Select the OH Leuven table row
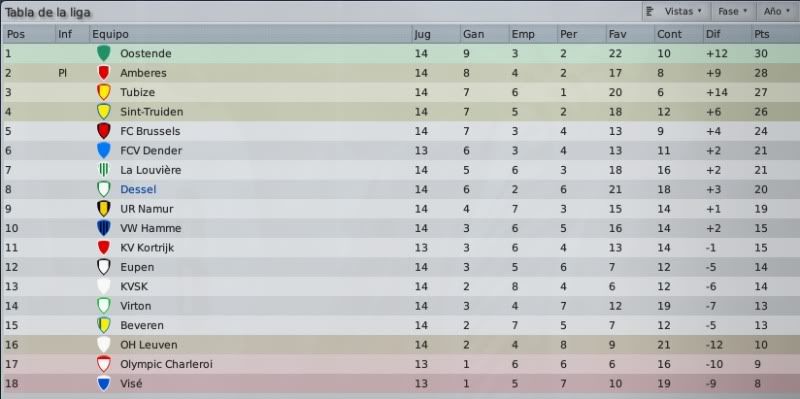The width and height of the screenshot is (800, 399). coord(400,344)
